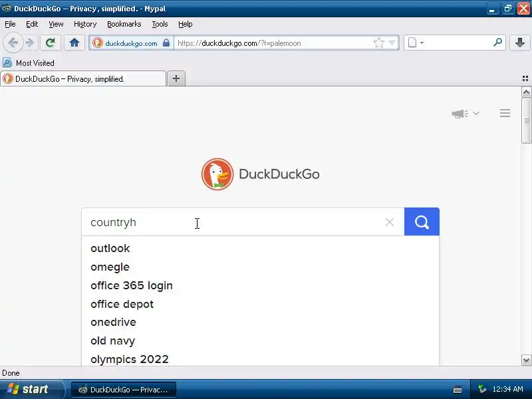
Task: Open the Most Visited bookmarks folder
Action: [29, 63]
